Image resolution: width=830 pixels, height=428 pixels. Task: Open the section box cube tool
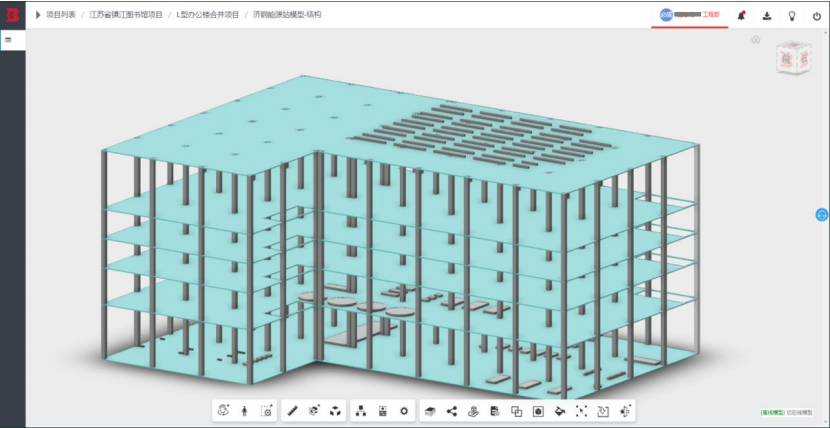(x=314, y=411)
